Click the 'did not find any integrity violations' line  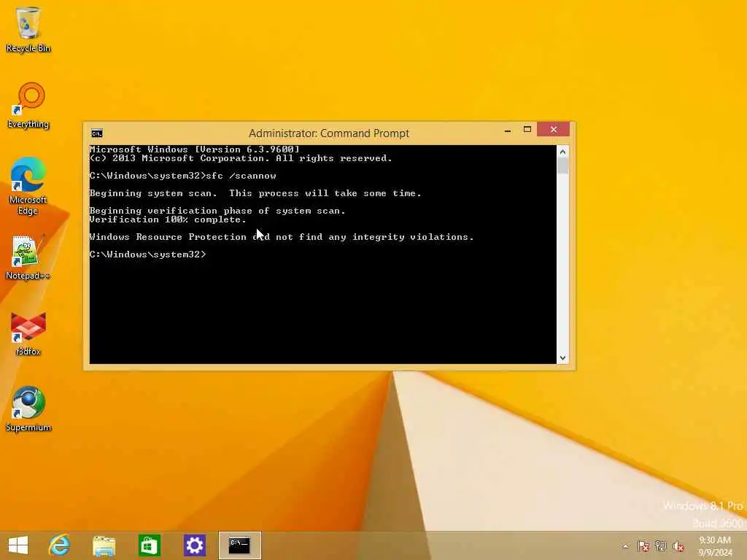(x=282, y=237)
